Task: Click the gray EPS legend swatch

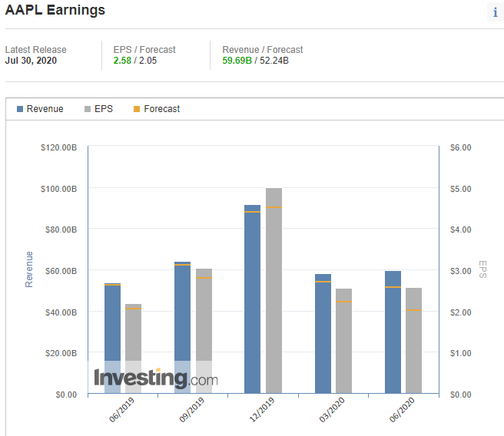Action: click(x=88, y=109)
